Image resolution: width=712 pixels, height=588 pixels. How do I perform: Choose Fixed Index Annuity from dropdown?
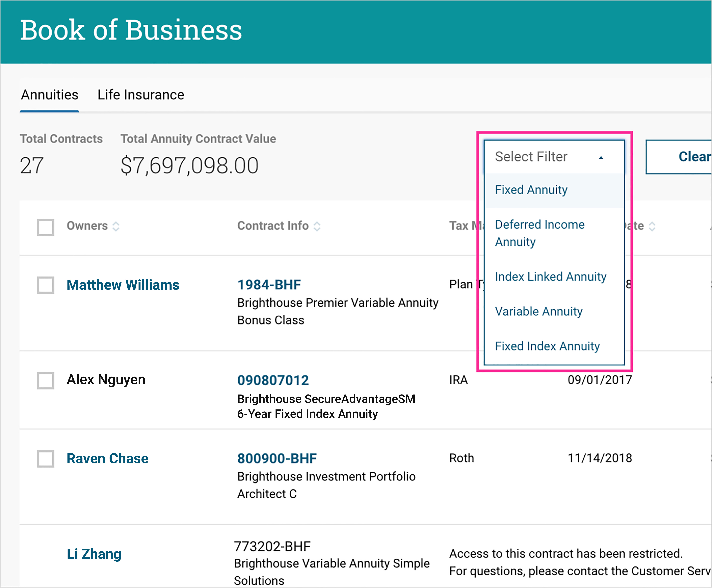(547, 346)
